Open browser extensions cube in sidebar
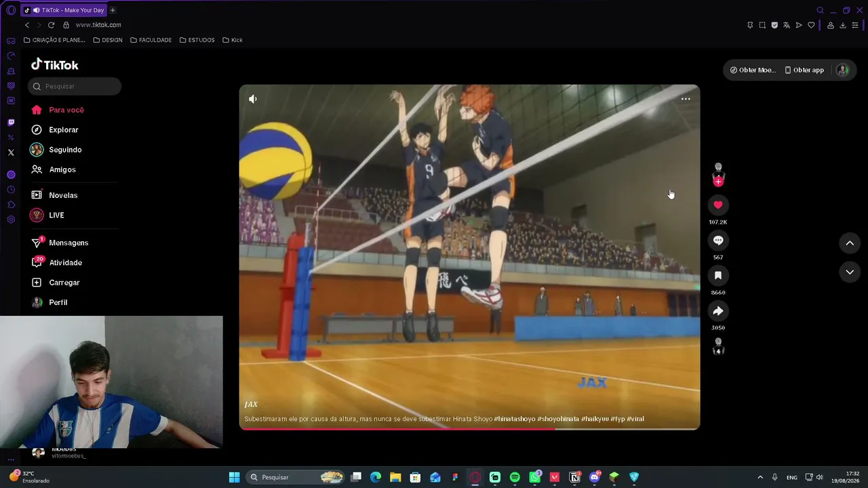The width and height of the screenshot is (868, 488). [11, 205]
